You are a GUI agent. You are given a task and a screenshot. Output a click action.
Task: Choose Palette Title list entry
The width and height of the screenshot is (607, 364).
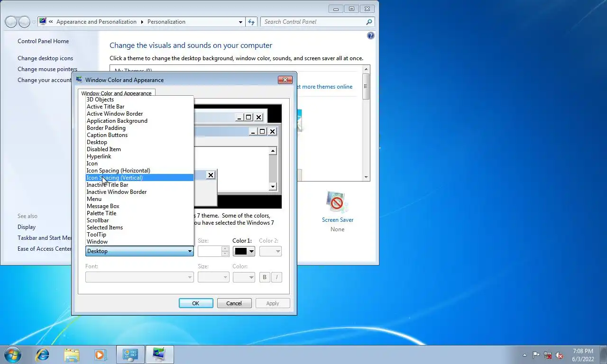tap(139, 213)
